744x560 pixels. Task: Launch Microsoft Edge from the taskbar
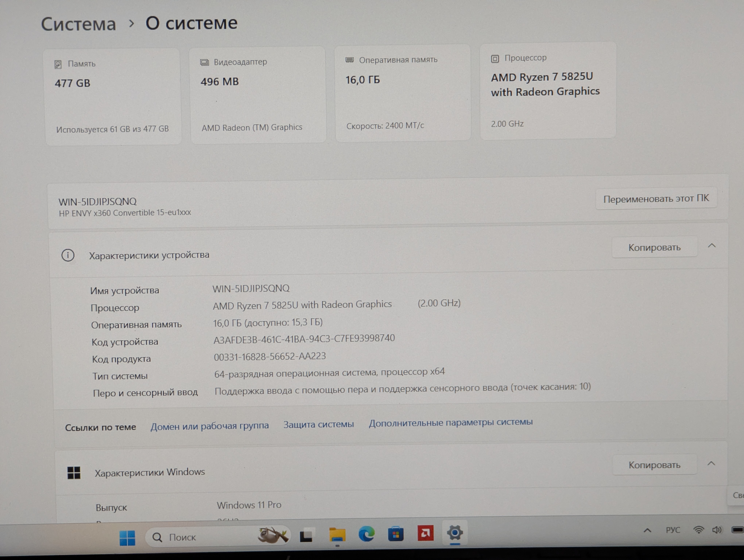[x=366, y=534]
